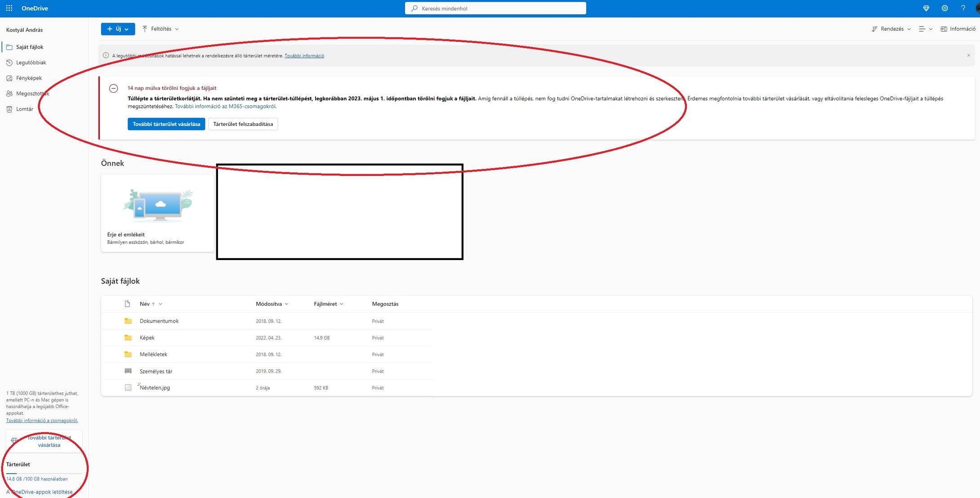
Task: Click the Keresés mindenhol search field
Action: (x=495, y=8)
